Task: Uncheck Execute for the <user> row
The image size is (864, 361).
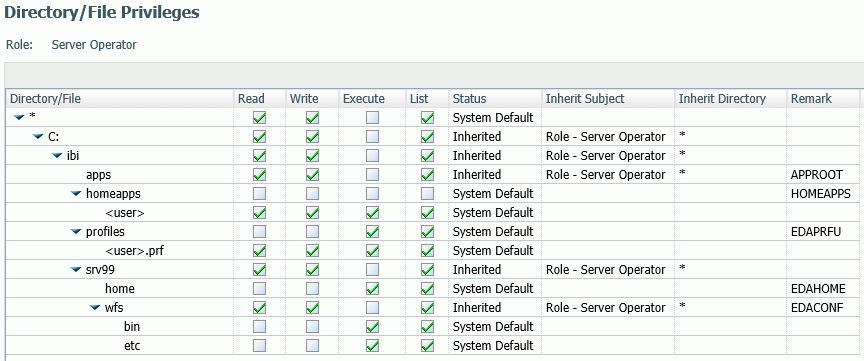Action: pos(372,212)
